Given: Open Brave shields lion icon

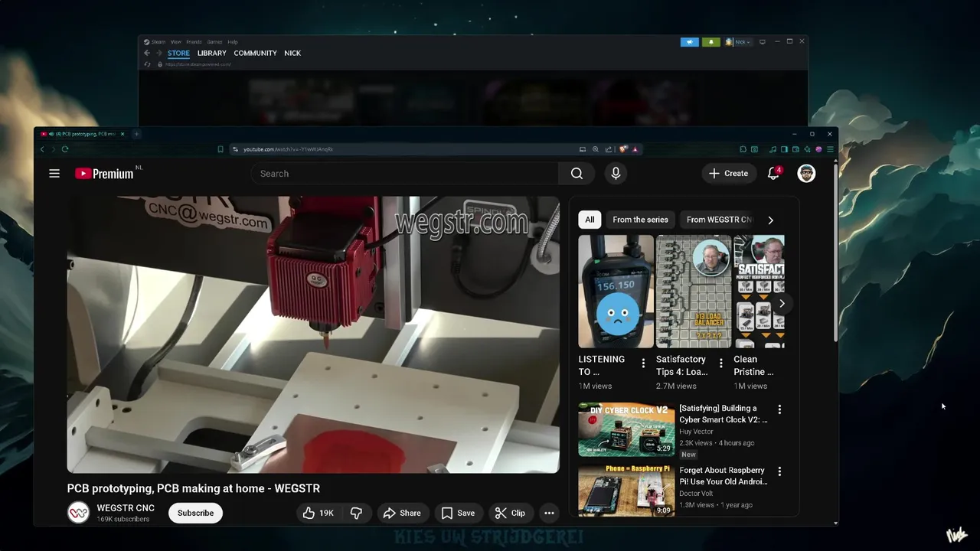Looking at the screenshot, I should (x=623, y=149).
